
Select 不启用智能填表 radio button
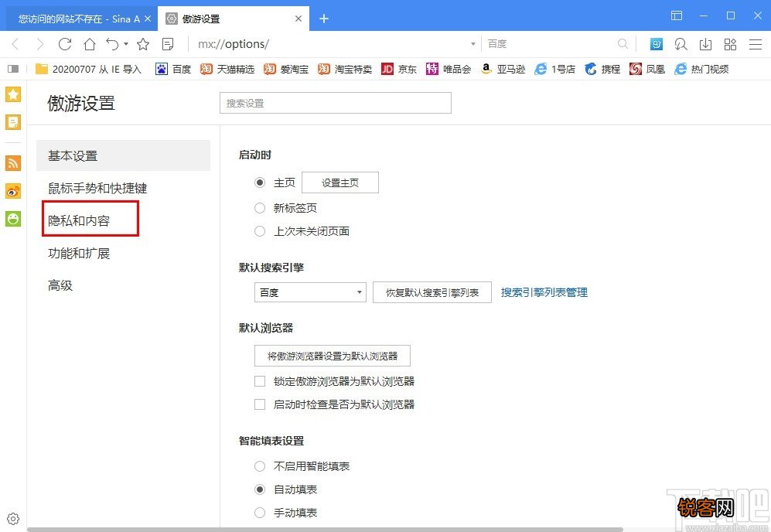[x=260, y=466]
